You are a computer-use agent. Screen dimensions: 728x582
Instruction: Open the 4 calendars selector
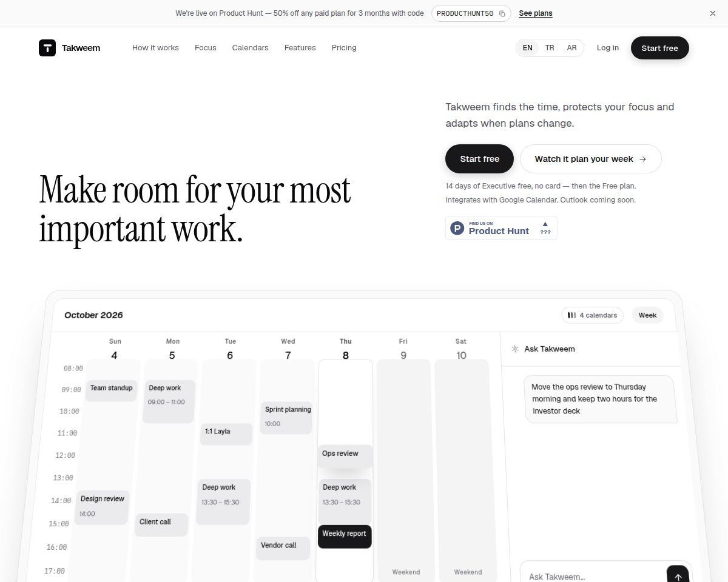pyautogui.click(x=592, y=315)
